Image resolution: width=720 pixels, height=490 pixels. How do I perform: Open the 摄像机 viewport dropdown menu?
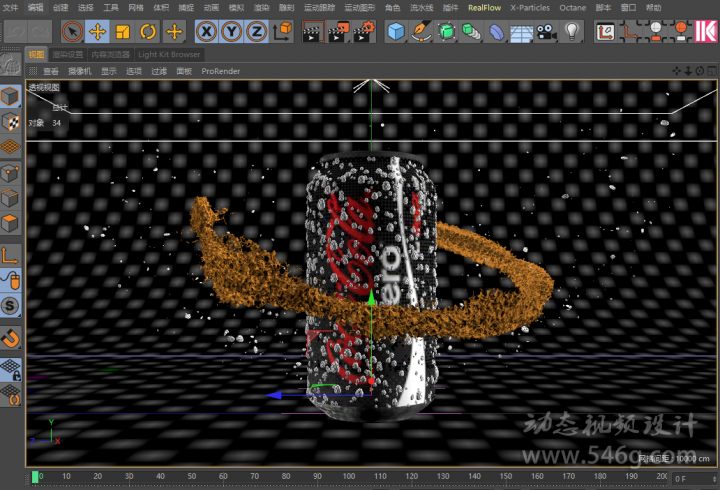(80, 72)
